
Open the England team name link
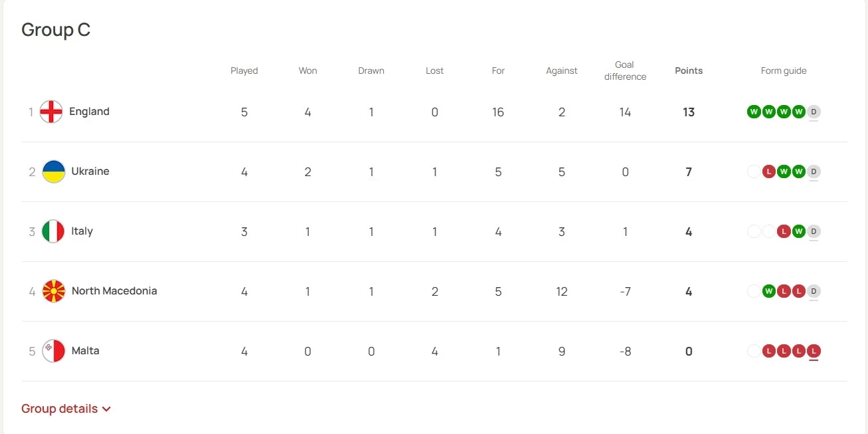(89, 112)
